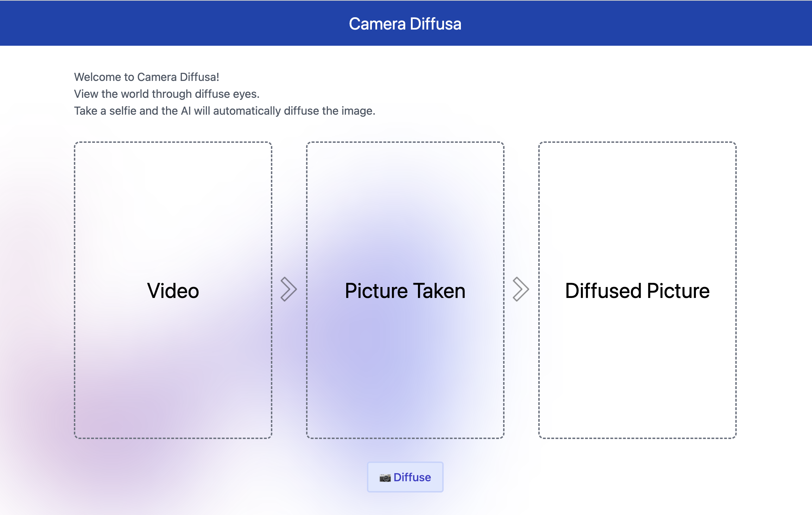Click the Diffuse button label text
The width and height of the screenshot is (812, 515).
click(412, 477)
